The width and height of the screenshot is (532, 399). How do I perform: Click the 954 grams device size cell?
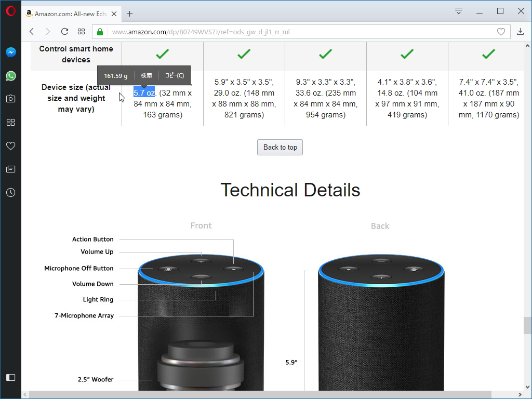click(x=326, y=98)
